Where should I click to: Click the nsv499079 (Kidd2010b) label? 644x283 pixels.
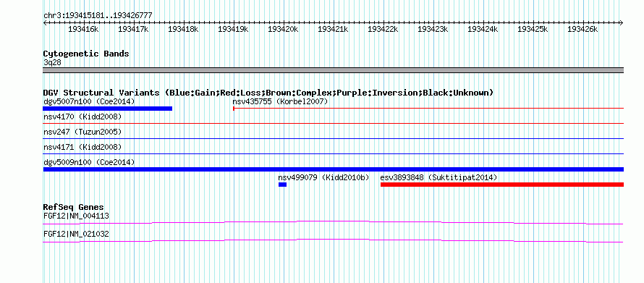point(323,177)
